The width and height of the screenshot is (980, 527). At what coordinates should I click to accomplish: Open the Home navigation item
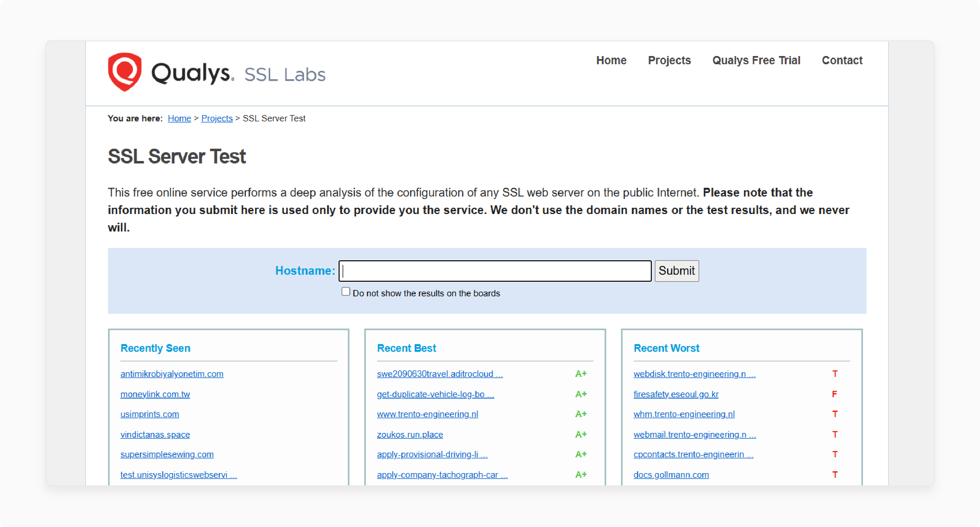pos(611,60)
